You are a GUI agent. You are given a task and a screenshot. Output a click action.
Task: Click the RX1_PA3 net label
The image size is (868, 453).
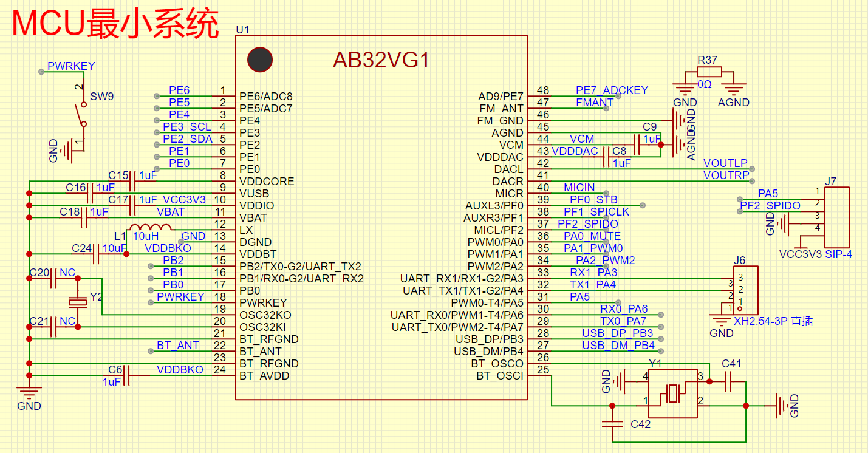point(593,272)
